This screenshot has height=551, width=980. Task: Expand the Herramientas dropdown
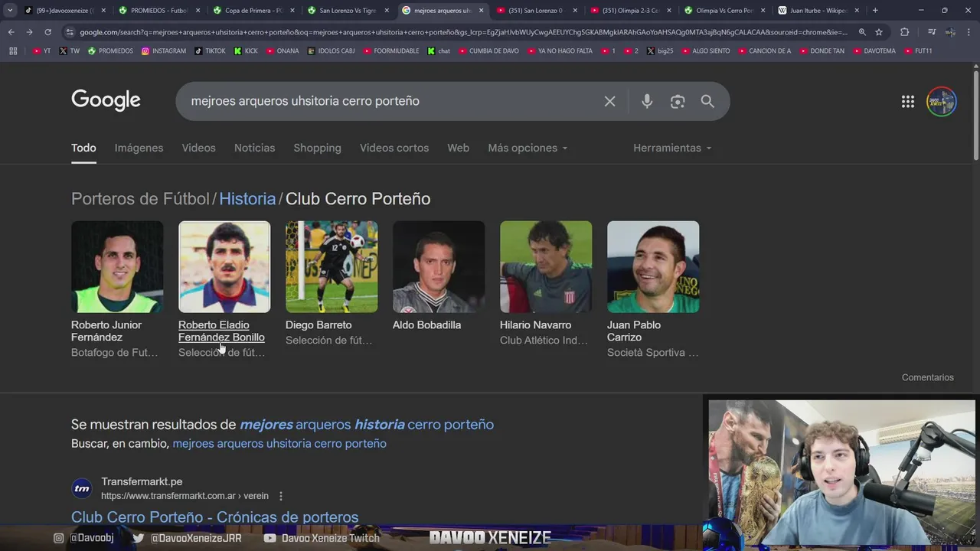tap(672, 148)
